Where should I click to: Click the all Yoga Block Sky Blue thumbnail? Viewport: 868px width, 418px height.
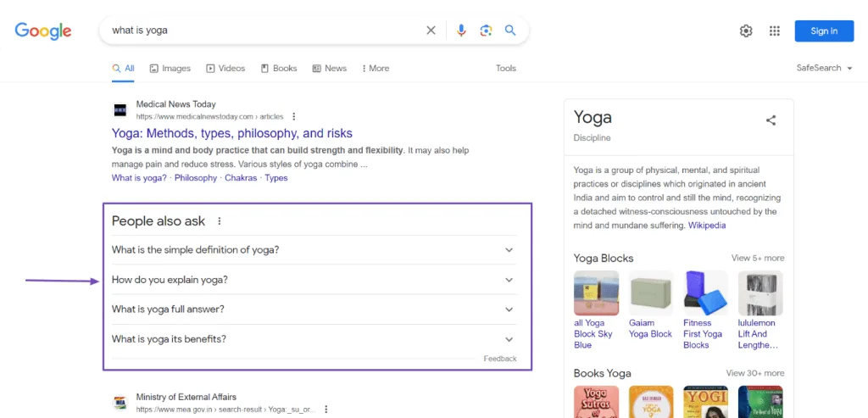point(596,293)
